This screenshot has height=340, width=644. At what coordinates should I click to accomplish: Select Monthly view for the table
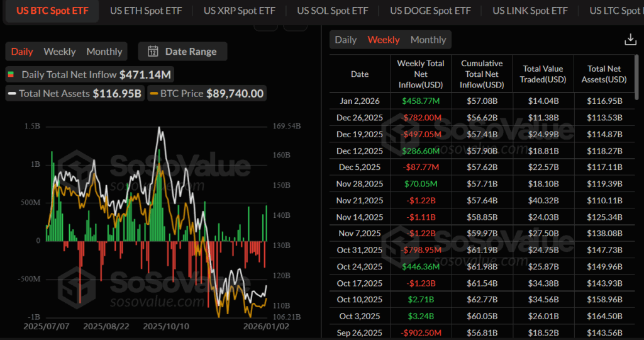click(428, 40)
